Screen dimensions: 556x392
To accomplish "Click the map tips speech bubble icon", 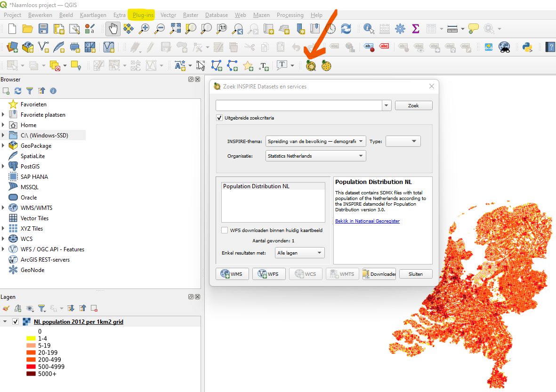I will tap(474, 29).
